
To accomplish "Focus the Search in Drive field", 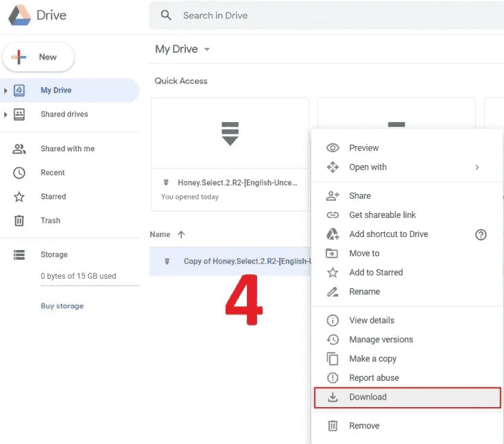I will pos(326,15).
